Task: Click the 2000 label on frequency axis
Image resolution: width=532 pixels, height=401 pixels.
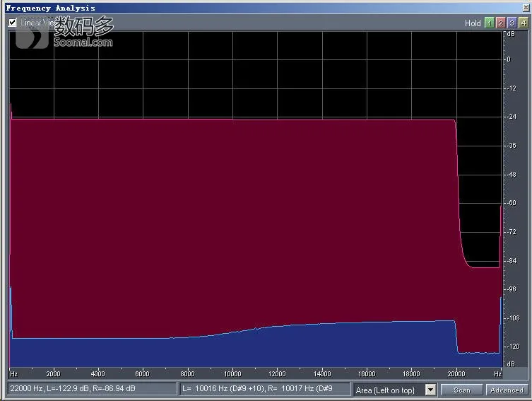Action: point(53,374)
